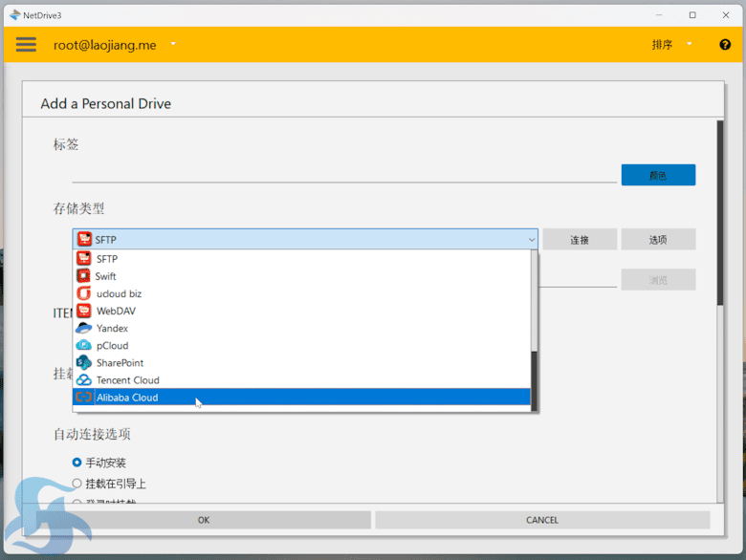The height and width of the screenshot is (560, 746).
Task: Click the ucloud biz icon
Action: (84, 293)
